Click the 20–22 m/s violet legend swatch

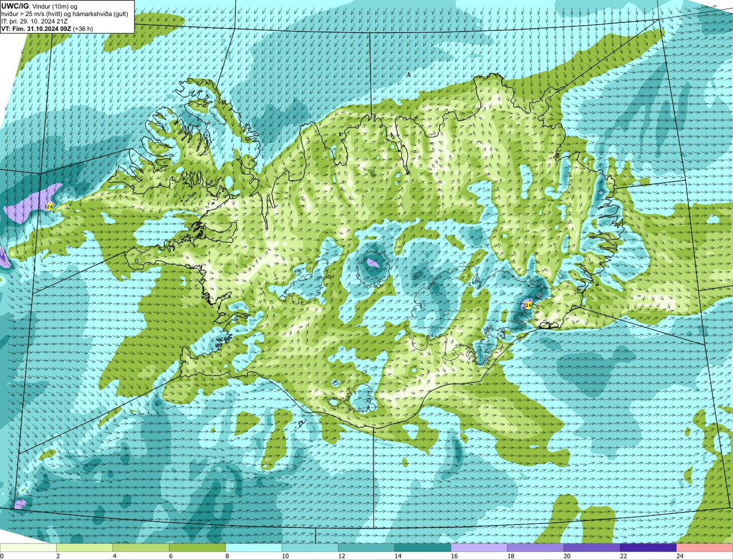[592, 547]
